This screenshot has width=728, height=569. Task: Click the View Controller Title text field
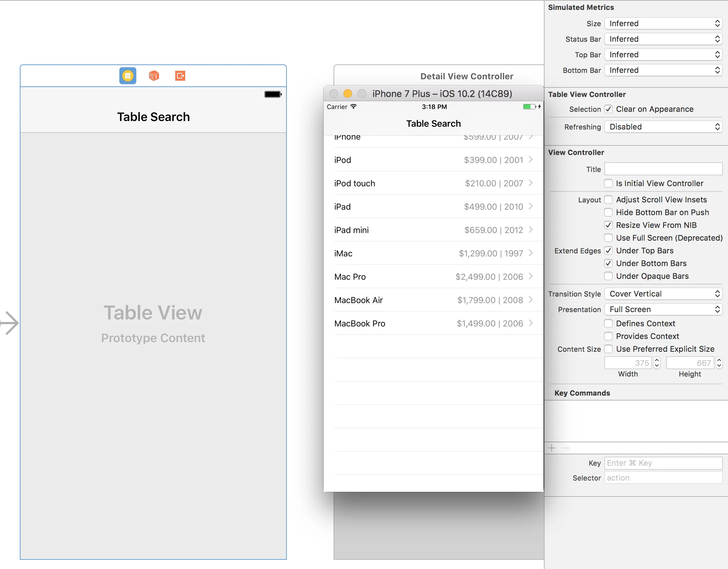(663, 169)
